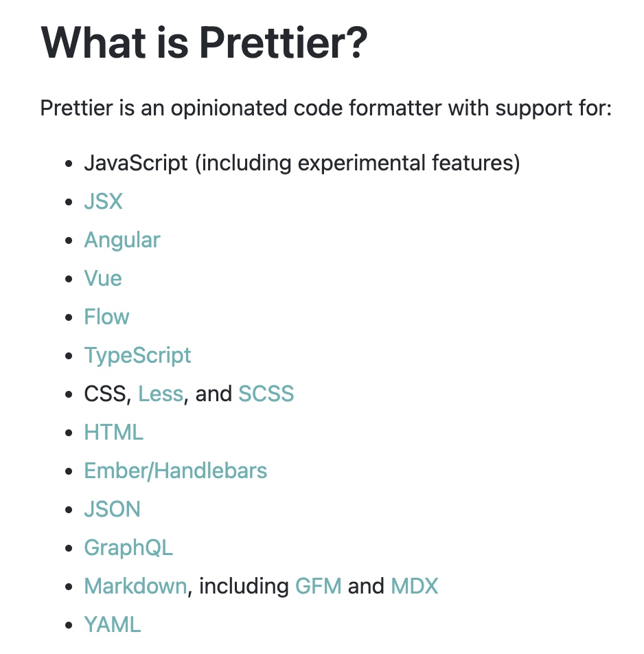
Task: Follow the GFM link
Action: (319, 586)
